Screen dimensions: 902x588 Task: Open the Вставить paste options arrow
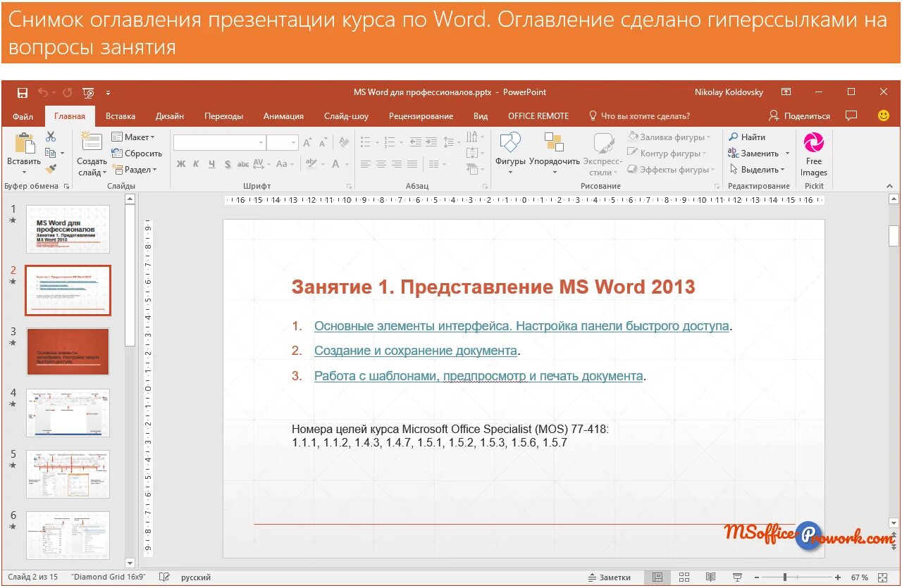coord(24,172)
